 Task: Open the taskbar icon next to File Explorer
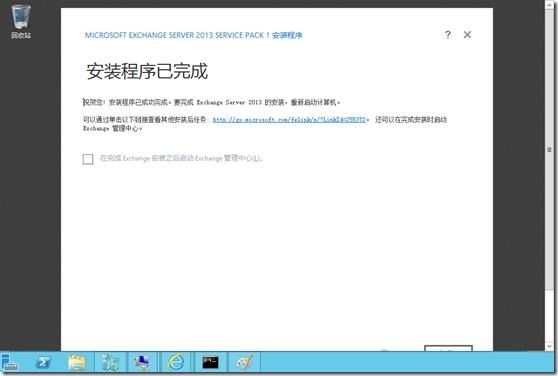[x=110, y=362]
